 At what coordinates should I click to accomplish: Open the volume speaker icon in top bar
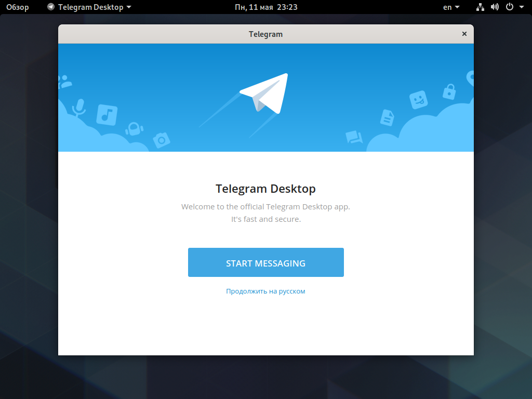pyautogui.click(x=495, y=7)
